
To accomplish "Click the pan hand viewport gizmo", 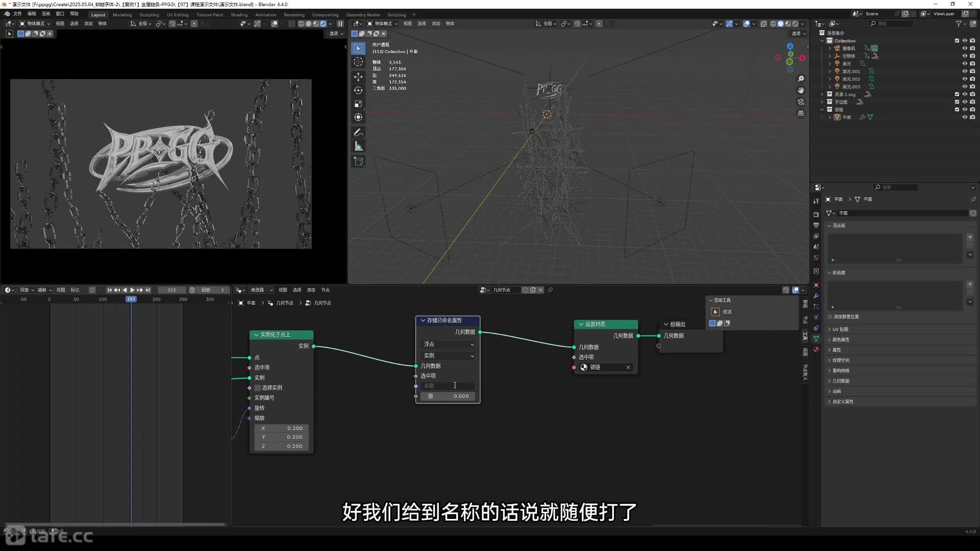I will coord(801,90).
